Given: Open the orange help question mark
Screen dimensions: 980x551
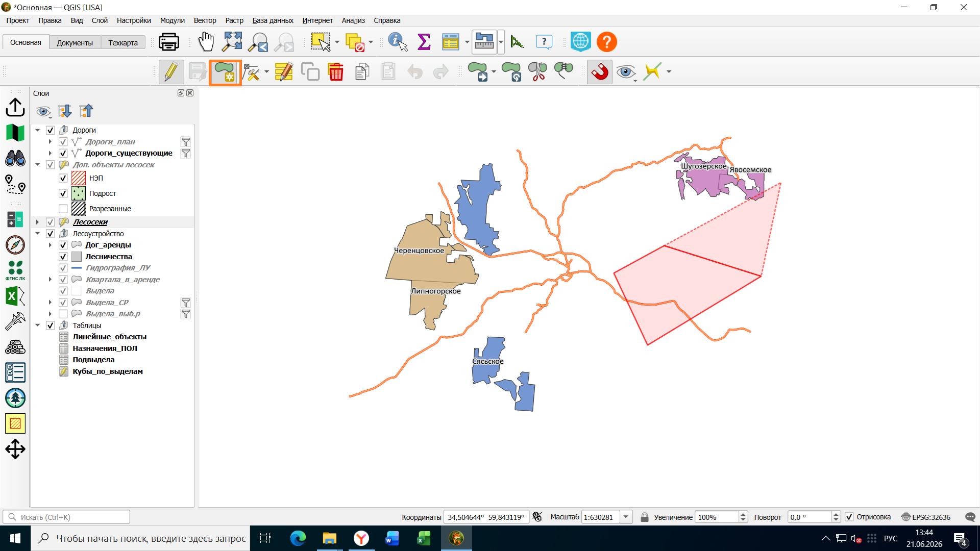Looking at the screenshot, I should [x=607, y=42].
